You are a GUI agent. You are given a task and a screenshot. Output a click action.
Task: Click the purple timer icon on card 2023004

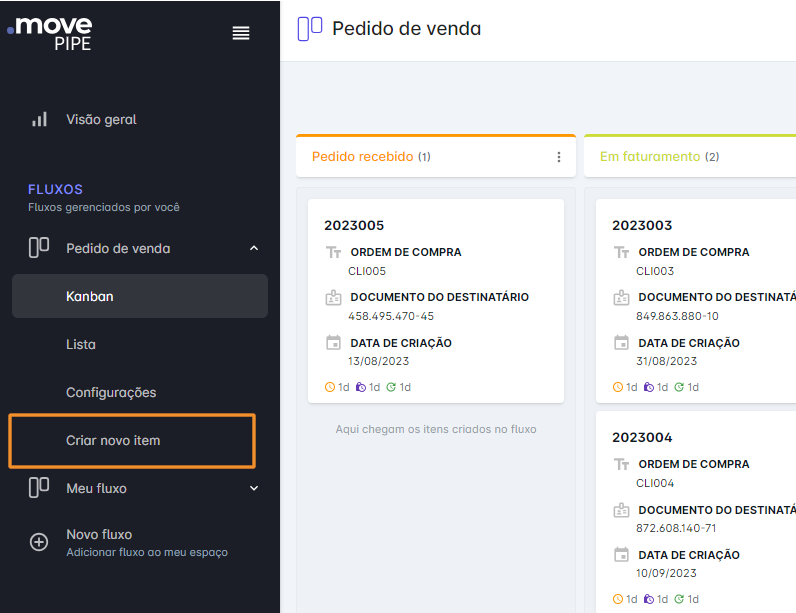pos(649,599)
